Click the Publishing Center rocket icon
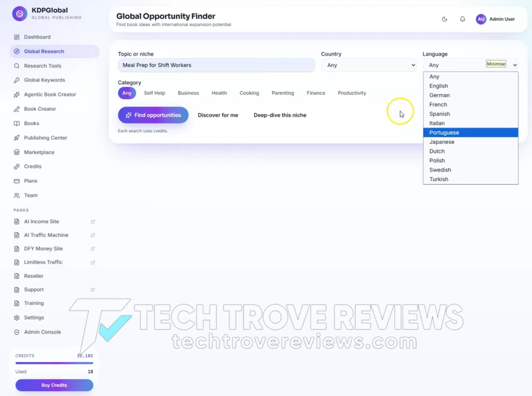Screen dimensions: 532x396 (17, 138)
